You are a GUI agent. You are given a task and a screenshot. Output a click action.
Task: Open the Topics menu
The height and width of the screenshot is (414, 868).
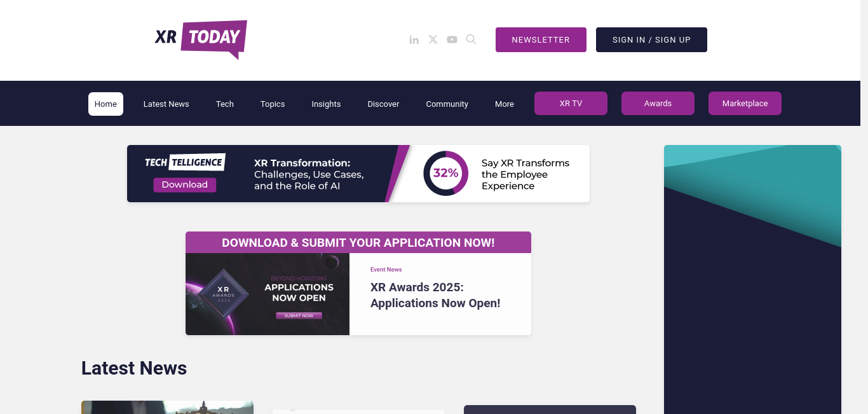pos(273,104)
